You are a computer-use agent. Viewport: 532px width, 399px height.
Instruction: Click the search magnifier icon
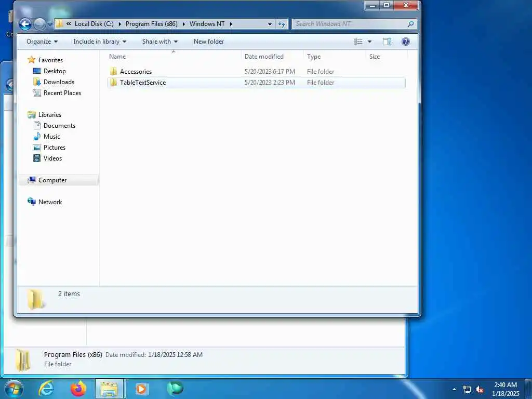coord(410,24)
